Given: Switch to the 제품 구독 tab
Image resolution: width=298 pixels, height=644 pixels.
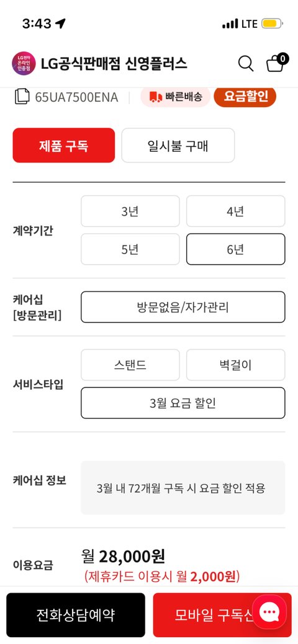Looking at the screenshot, I should pos(64,146).
